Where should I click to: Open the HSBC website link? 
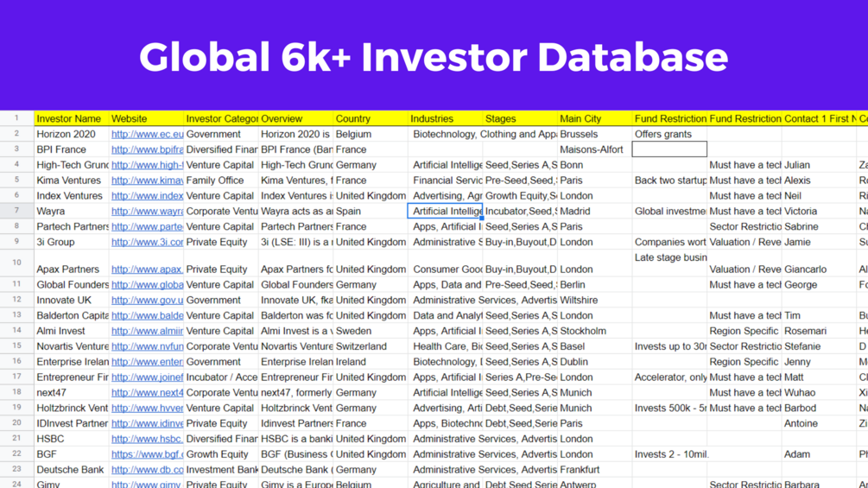point(147,439)
